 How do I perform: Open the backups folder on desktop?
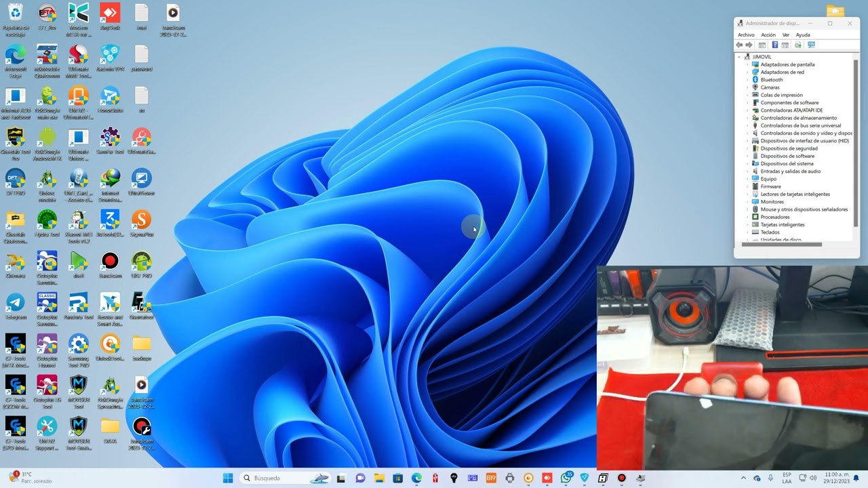click(141, 348)
